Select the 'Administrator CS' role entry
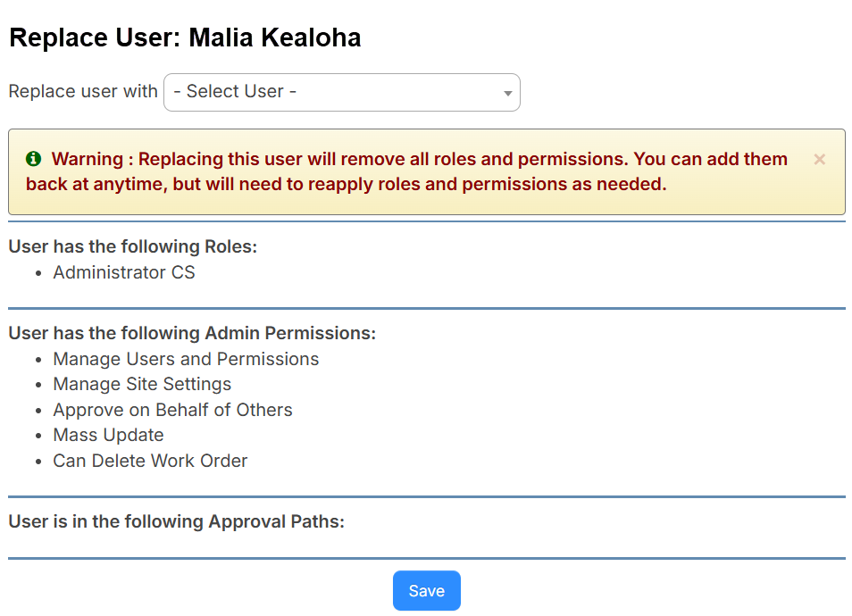852x616 pixels. [123, 272]
